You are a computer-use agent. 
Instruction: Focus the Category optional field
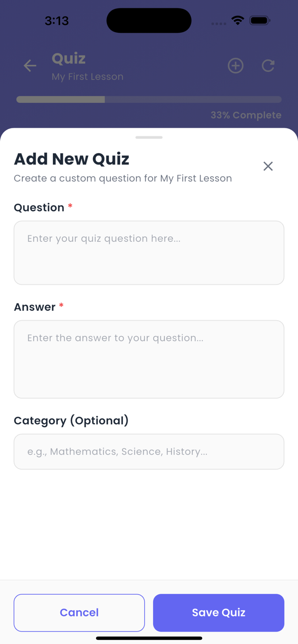coord(149,451)
